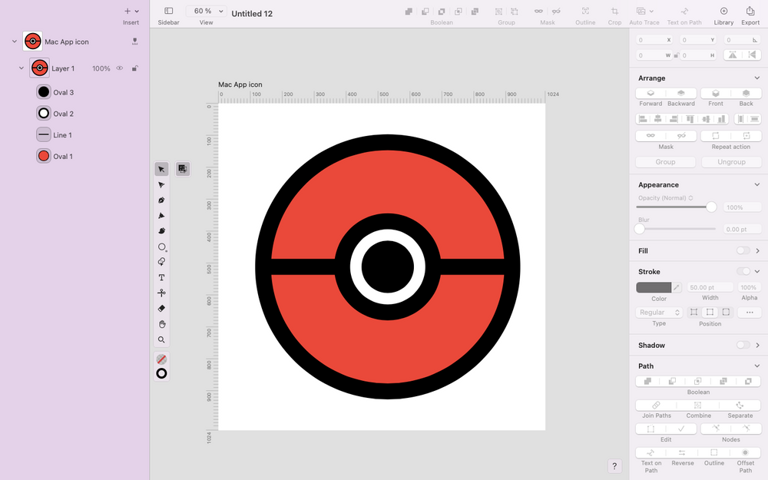Image resolution: width=768 pixels, height=480 pixels.
Task: Click the toolbox stroke color indicator
Action: pyautogui.click(x=162, y=374)
